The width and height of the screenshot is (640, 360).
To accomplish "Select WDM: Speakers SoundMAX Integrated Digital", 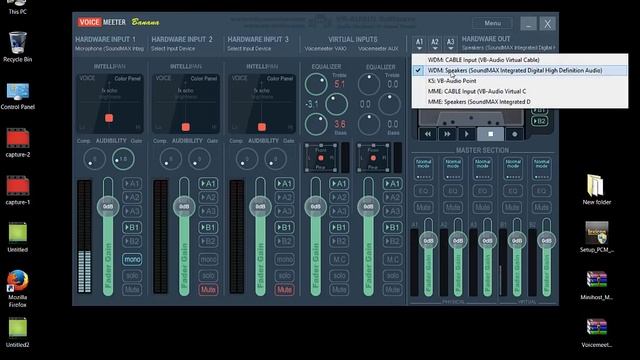I will point(520,70).
